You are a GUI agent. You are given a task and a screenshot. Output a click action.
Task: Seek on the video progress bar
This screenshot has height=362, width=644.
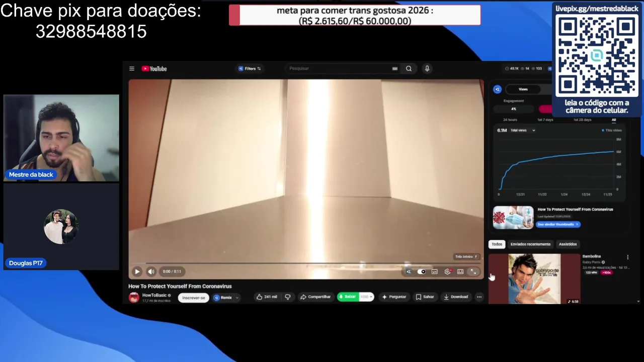[305, 263]
